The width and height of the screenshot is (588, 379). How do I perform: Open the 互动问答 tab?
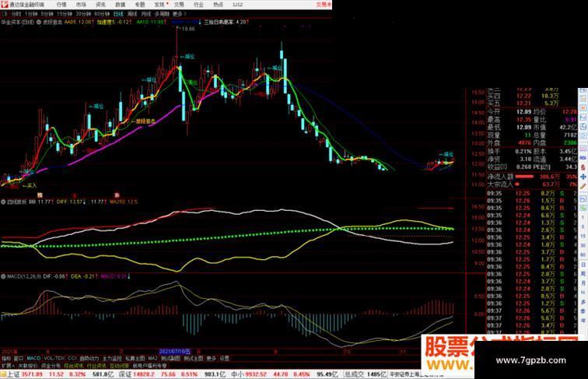[x=119, y=366]
